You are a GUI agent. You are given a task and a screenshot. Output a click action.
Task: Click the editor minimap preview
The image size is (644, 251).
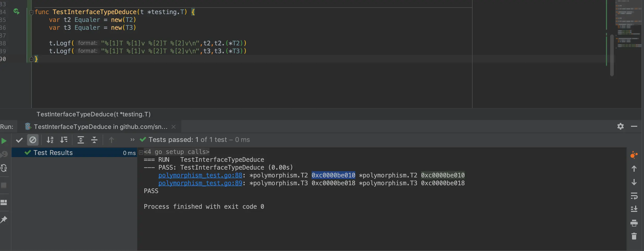point(628,26)
